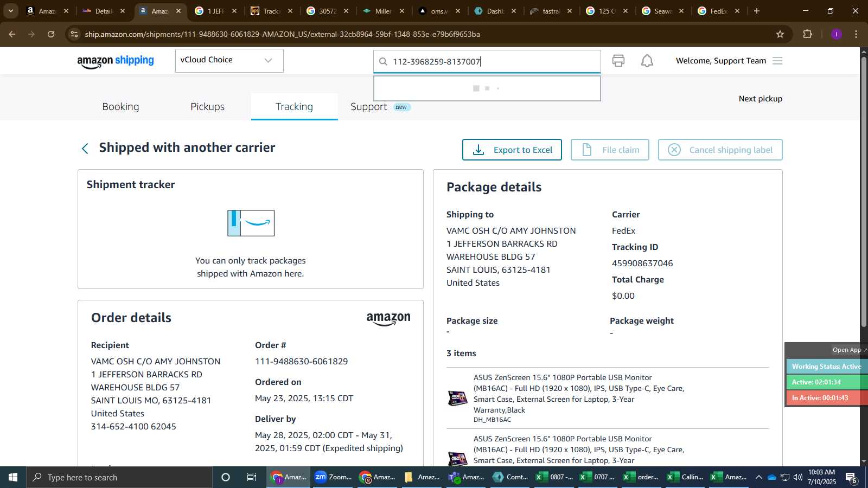Image resolution: width=868 pixels, height=488 pixels.
Task: Click the Next pickup label
Action: click(x=760, y=99)
